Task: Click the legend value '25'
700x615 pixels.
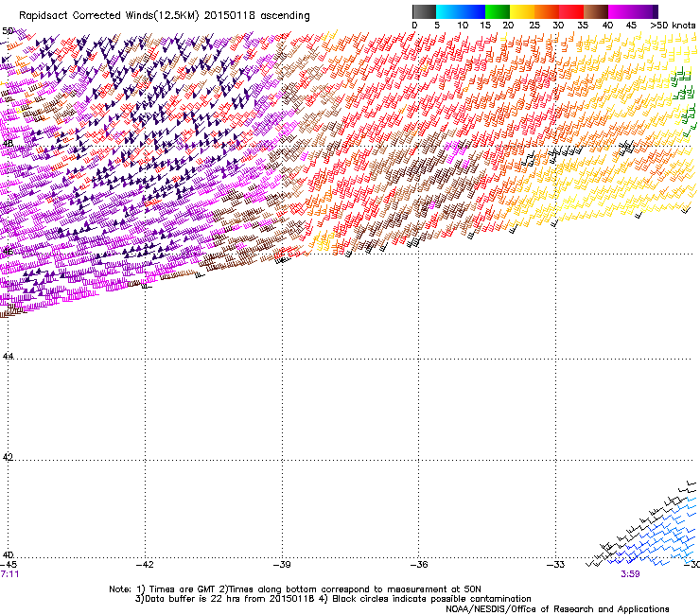Action: coord(534,26)
